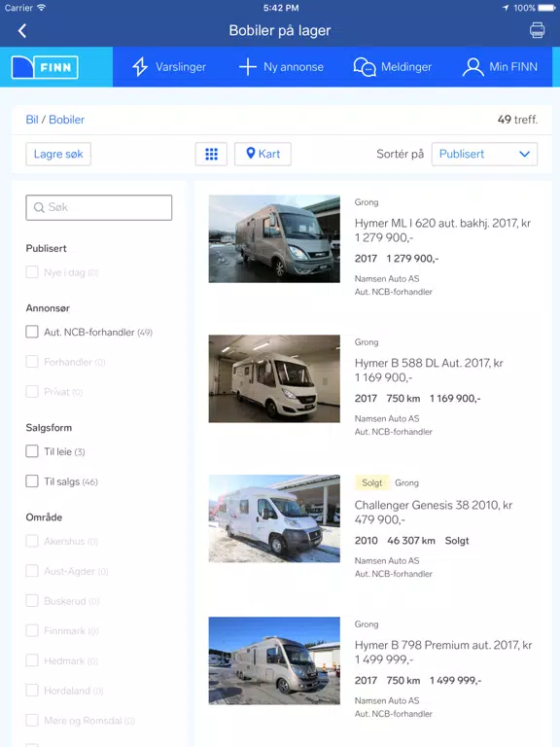The height and width of the screenshot is (747, 560).
Task: Click the 49 treff result count
Action: pyautogui.click(x=517, y=120)
